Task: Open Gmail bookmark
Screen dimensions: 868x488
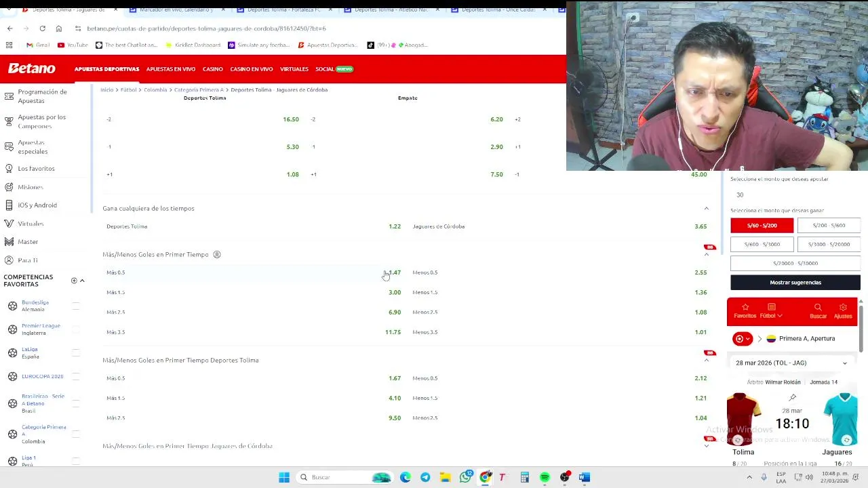Action: pos(38,45)
